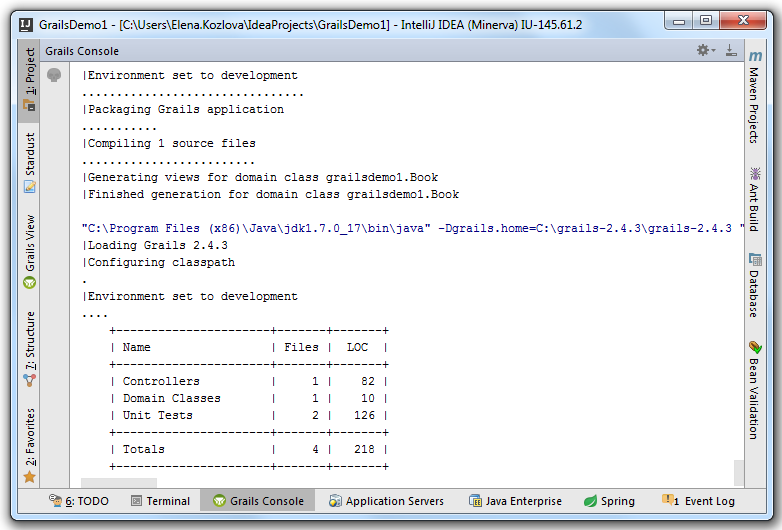Open the Spring tool window

pos(609,501)
